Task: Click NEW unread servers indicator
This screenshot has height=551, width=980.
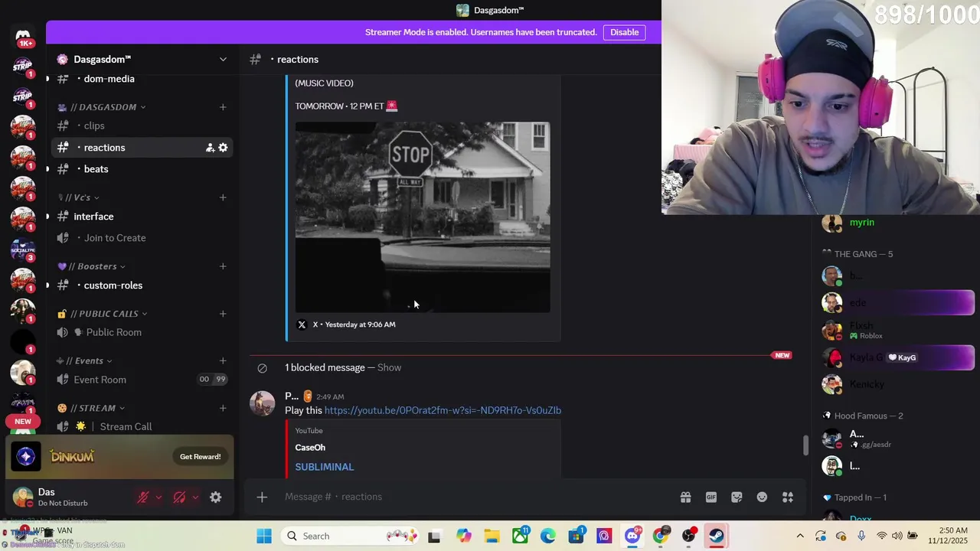Action: (x=23, y=422)
